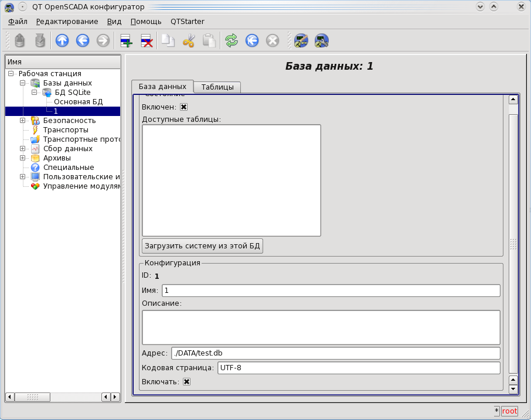Switch to the 'Таблицы' tab
Viewport: 531px width, 420px height.
click(217, 87)
